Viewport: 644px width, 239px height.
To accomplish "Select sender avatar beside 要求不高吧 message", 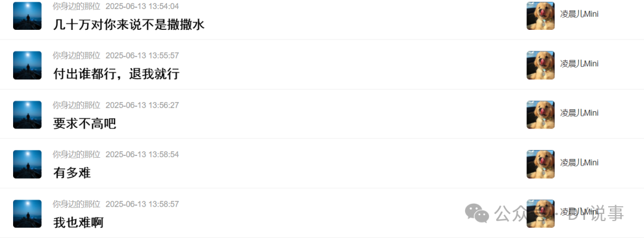I will coord(27,115).
